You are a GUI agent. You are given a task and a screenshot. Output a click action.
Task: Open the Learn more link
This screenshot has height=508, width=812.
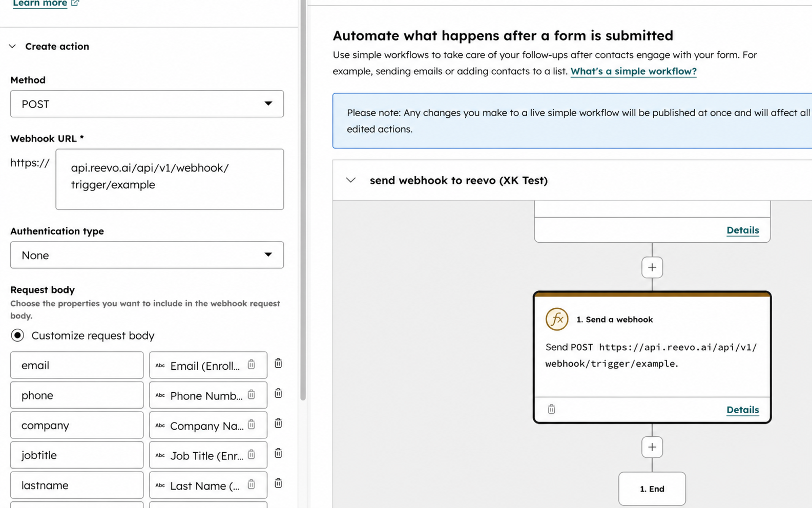40,3
